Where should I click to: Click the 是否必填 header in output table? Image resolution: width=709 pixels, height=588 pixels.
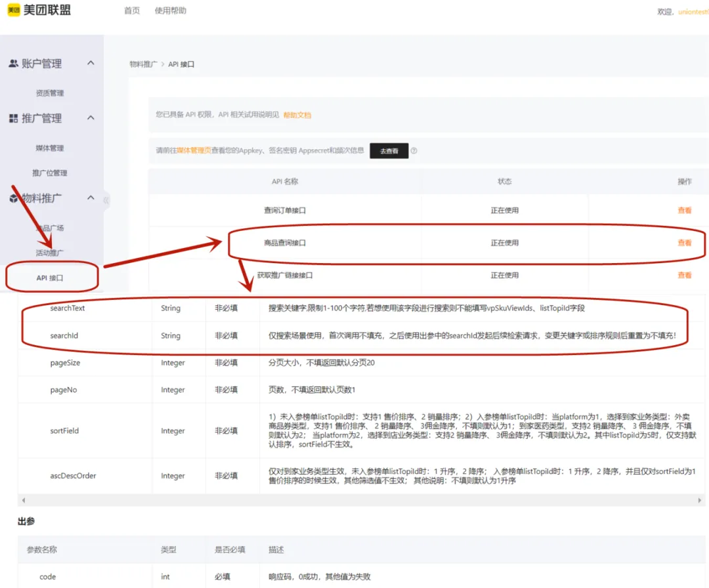230,550
